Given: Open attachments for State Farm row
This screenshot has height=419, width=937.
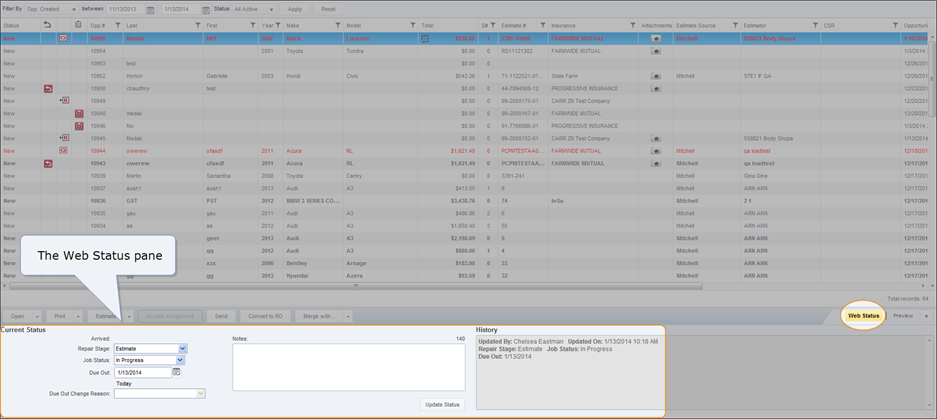Looking at the screenshot, I should [x=655, y=75].
